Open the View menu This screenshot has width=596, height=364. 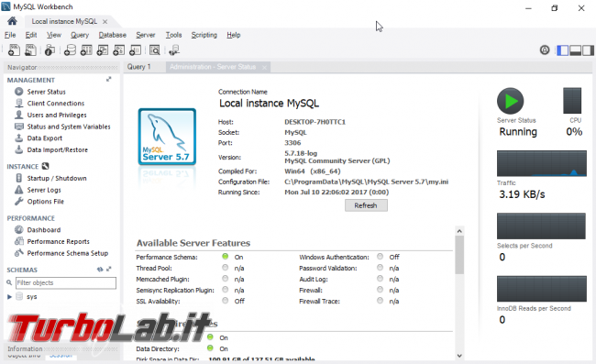53,35
